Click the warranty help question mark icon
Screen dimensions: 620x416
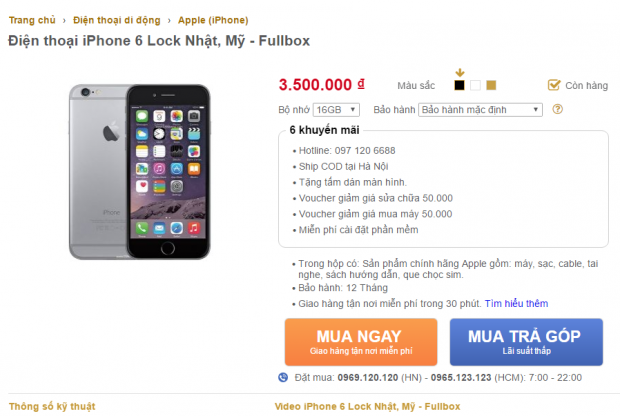click(x=558, y=109)
